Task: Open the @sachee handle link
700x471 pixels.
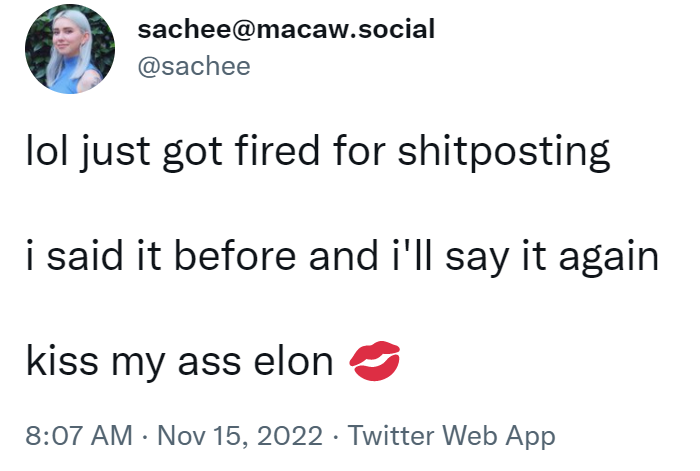Action: click(193, 66)
